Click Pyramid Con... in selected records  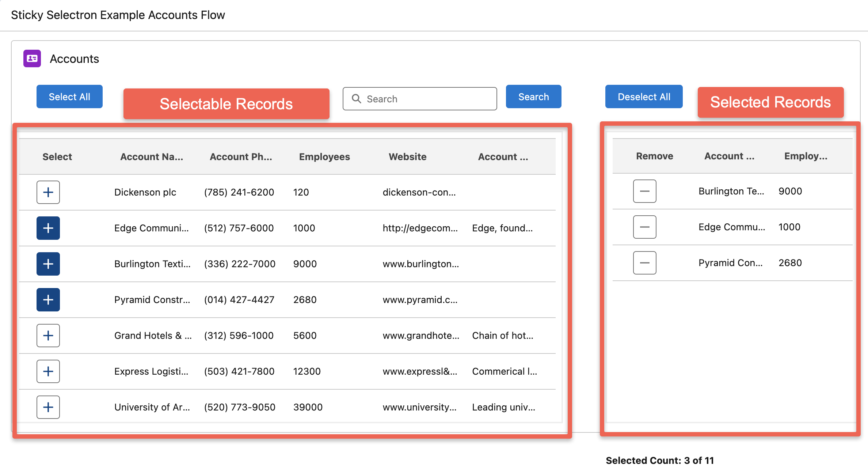pyautogui.click(x=731, y=263)
